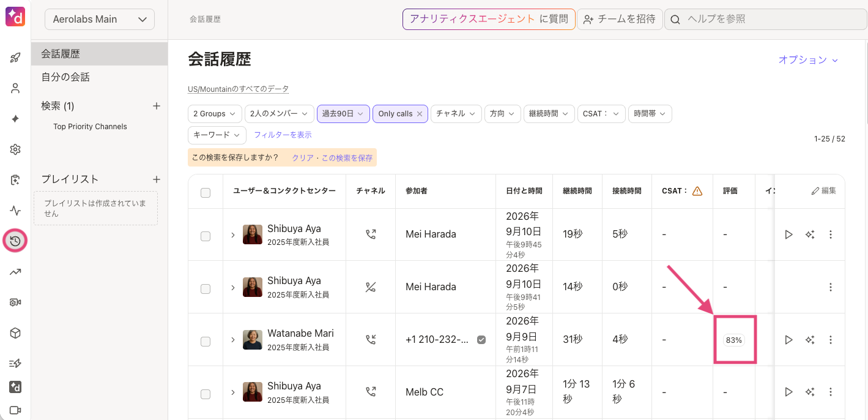The width and height of the screenshot is (868, 420).
Task: Expand the Watanabe Mari call row
Action: point(233,340)
